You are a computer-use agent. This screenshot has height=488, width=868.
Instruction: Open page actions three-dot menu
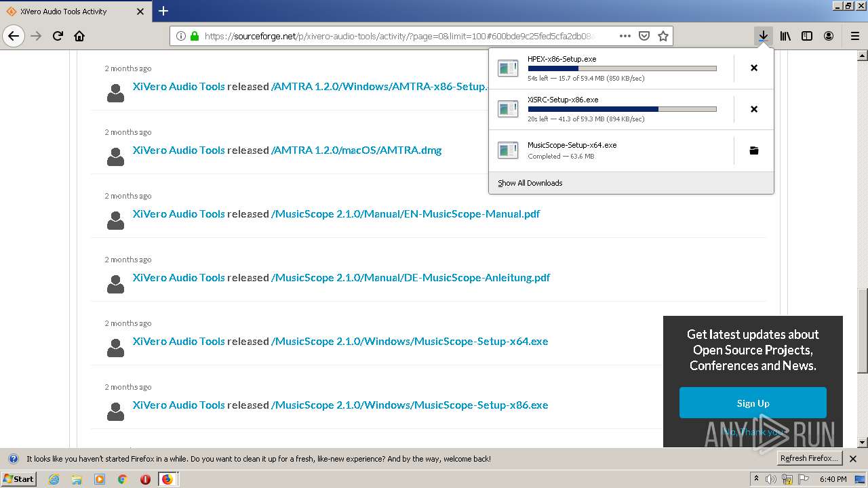point(625,36)
